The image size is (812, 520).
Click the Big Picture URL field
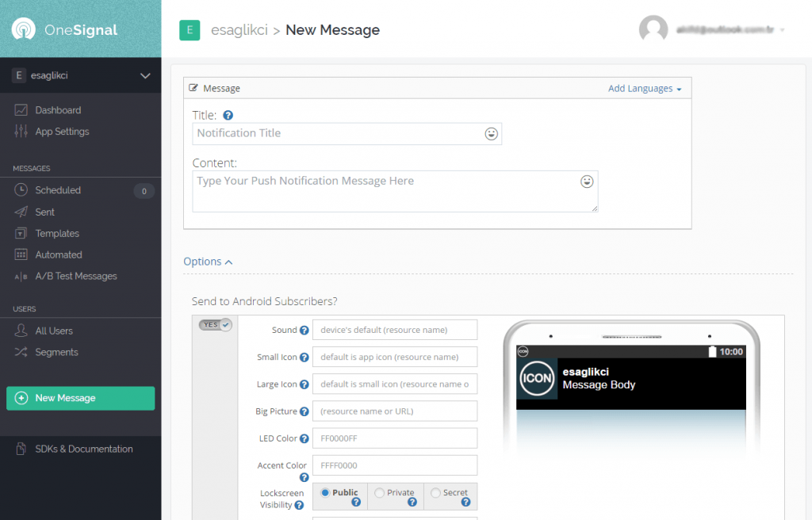(x=395, y=411)
